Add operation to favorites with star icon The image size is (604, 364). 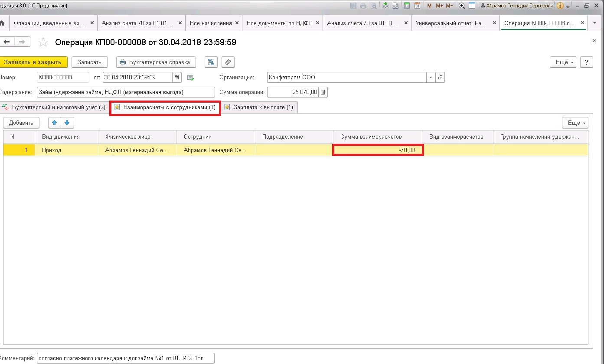tap(43, 42)
